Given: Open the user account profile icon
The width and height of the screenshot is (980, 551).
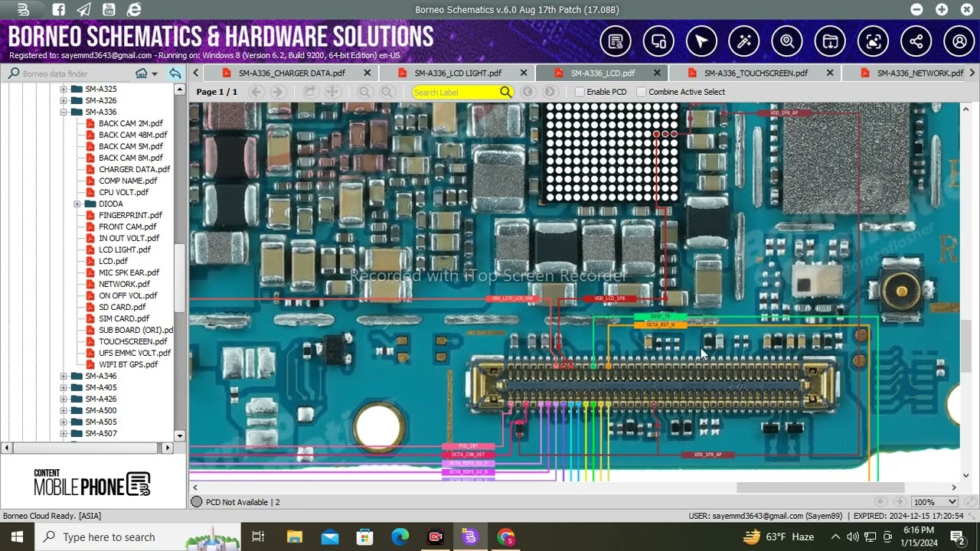Looking at the screenshot, I should pyautogui.click(x=959, y=41).
